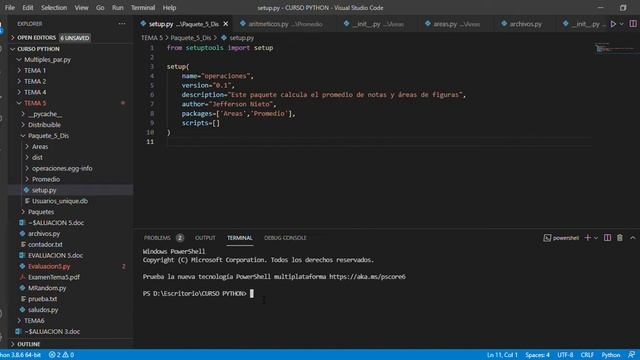Screen dimensions: 640x360
Task: Expand the operaciones.egg-info folder
Action: pos(62,168)
